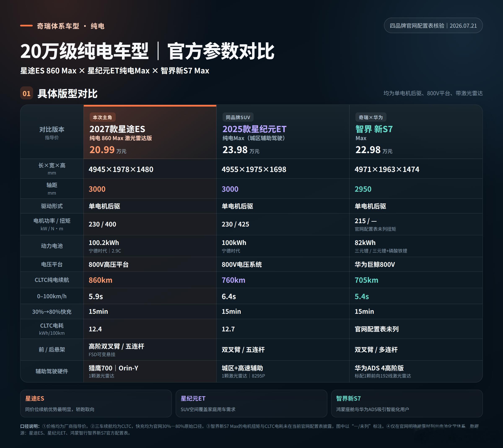Image resolution: width=503 pixels, height=448 pixels.
Task: Click the 猎鹰700｜Orin-Y hardware cell
Action: point(113,368)
